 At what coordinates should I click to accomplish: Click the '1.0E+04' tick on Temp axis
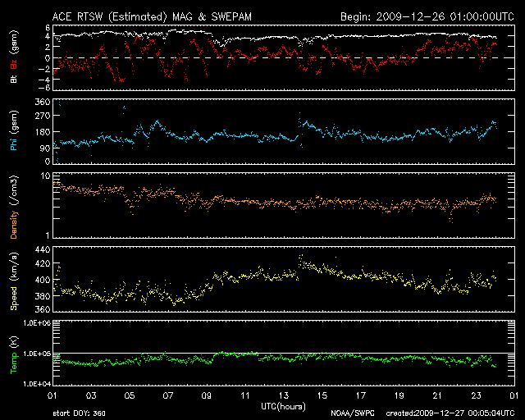pos(37,384)
